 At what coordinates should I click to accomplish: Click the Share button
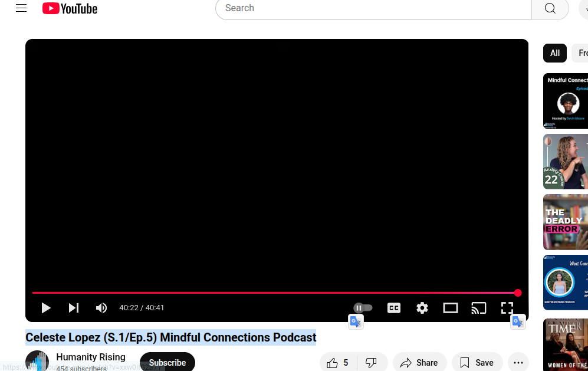419,363
